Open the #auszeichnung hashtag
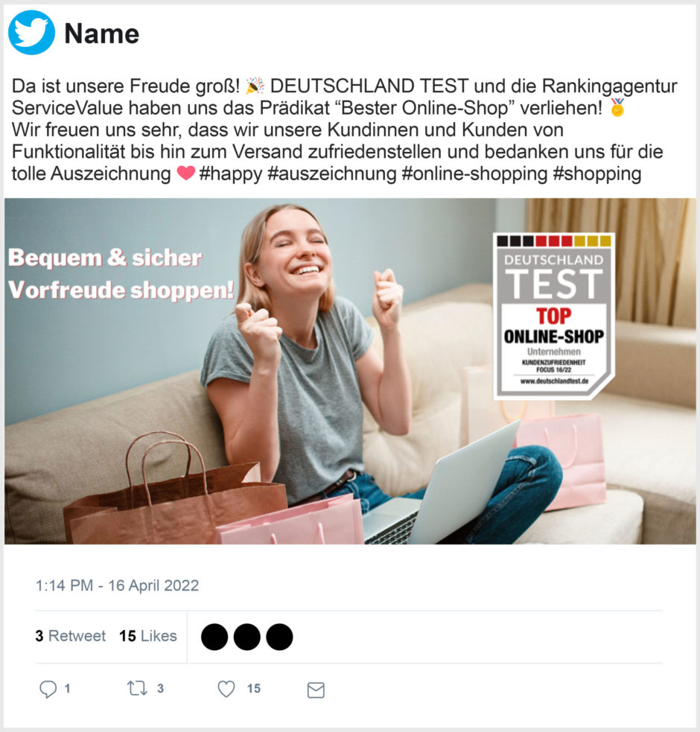700x732 pixels. [332, 174]
